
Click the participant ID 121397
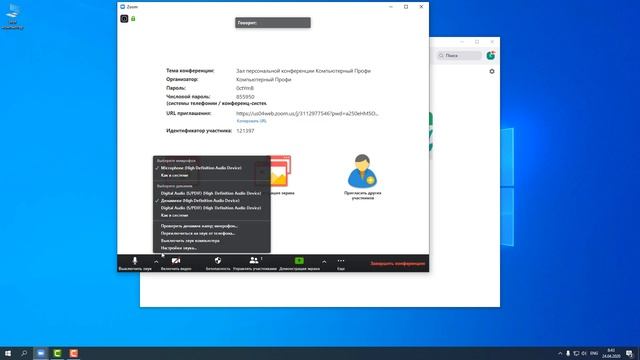click(x=245, y=131)
